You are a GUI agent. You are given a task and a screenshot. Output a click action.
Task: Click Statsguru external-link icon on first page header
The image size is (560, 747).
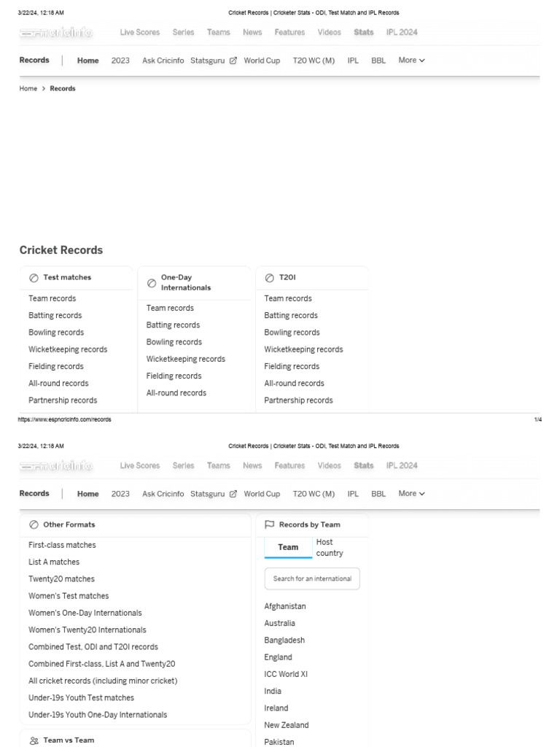pos(233,61)
